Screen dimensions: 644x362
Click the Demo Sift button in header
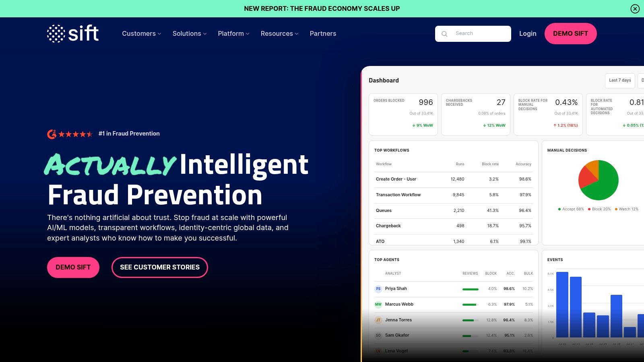click(570, 34)
